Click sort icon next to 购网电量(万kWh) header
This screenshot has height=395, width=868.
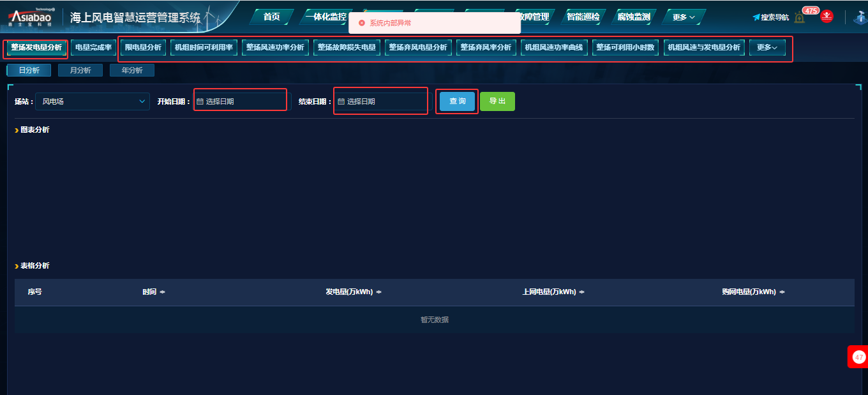[x=782, y=292]
